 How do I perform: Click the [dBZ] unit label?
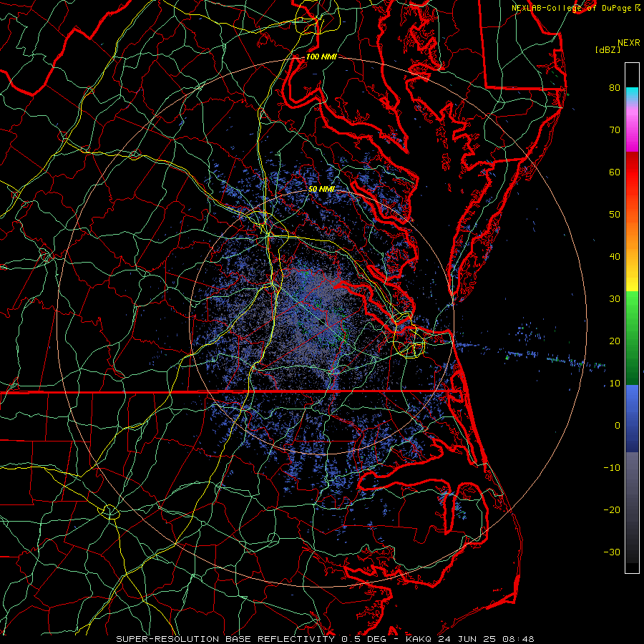click(608, 49)
